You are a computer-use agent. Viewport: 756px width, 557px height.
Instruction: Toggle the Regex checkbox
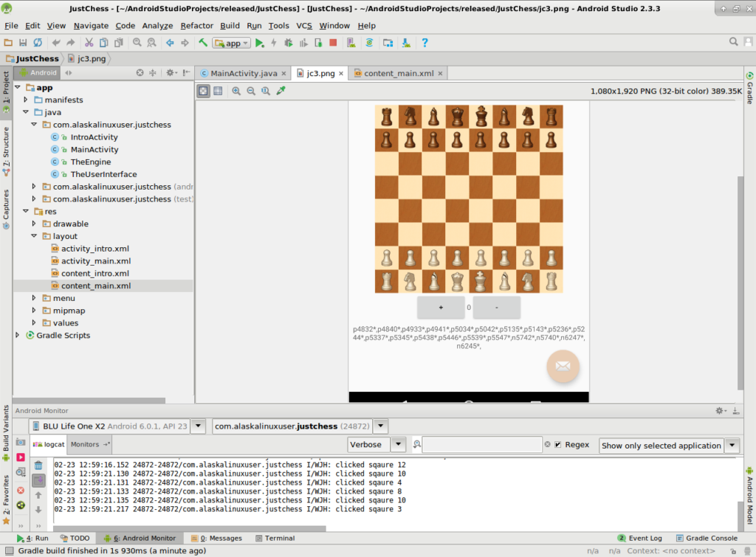(558, 445)
